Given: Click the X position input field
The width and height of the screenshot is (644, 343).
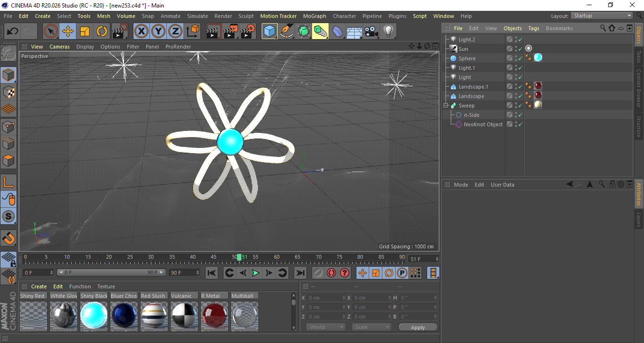Looking at the screenshot, I should pyautogui.click(x=326, y=298).
